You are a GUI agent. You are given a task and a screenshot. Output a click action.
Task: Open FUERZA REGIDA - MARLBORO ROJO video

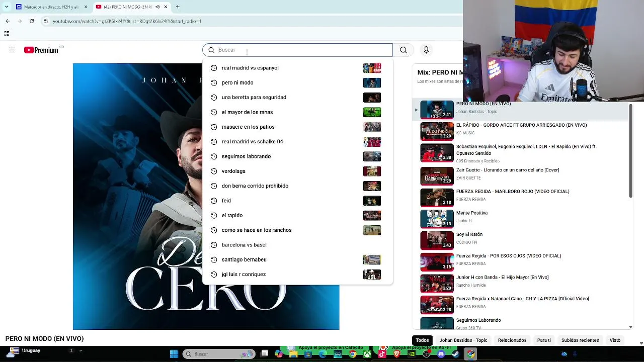(x=513, y=192)
